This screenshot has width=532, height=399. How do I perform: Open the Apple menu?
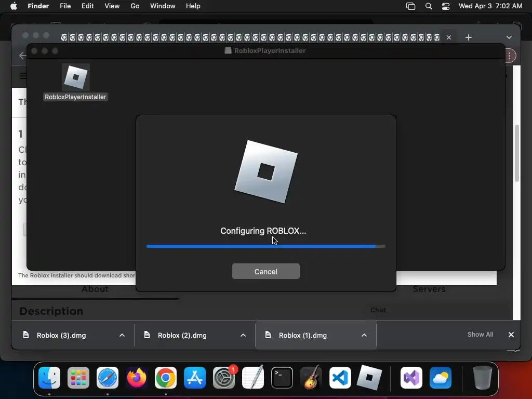point(14,6)
